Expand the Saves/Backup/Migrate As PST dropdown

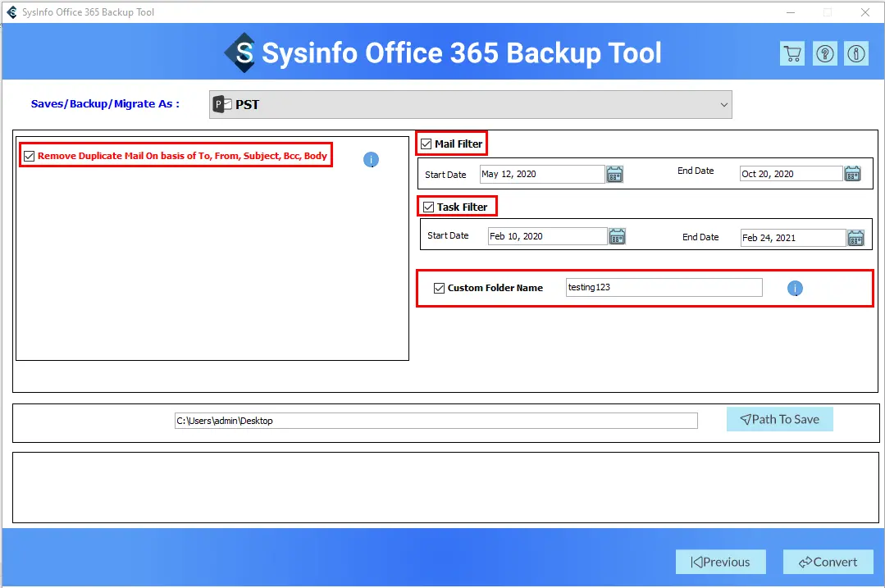click(x=470, y=104)
